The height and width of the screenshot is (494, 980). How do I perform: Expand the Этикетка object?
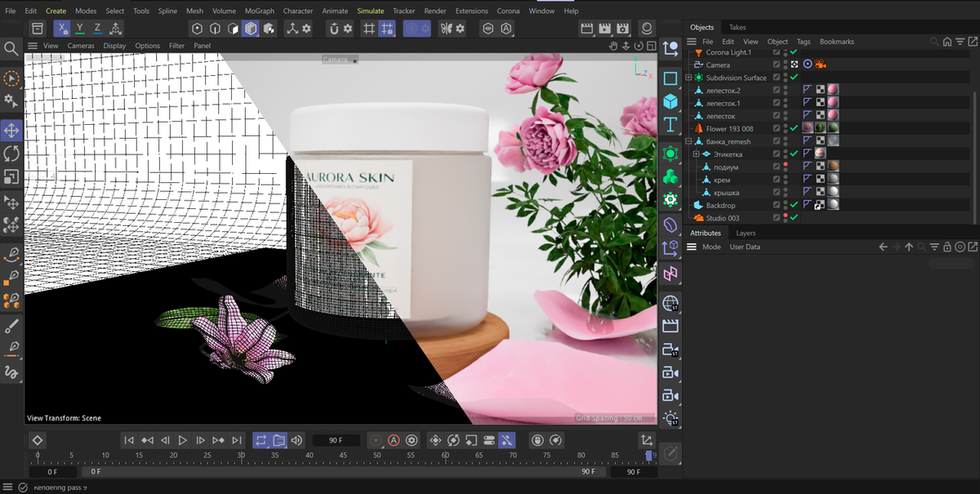coord(696,154)
